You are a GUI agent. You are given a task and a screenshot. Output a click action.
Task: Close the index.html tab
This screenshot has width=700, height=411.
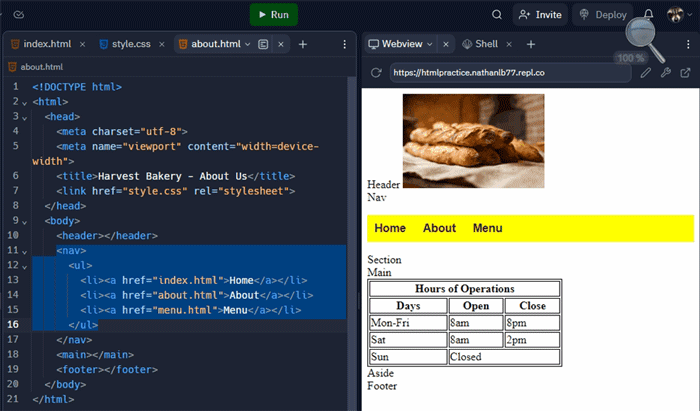(x=82, y=44)
